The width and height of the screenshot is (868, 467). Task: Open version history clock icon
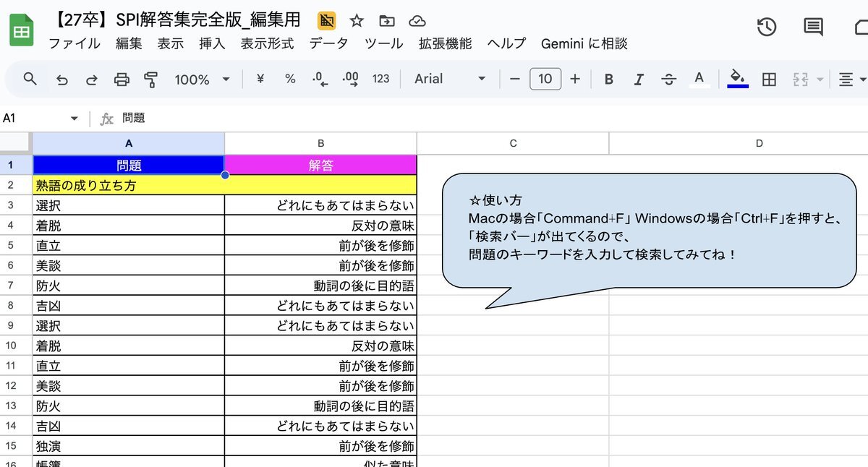click(767, 27)
